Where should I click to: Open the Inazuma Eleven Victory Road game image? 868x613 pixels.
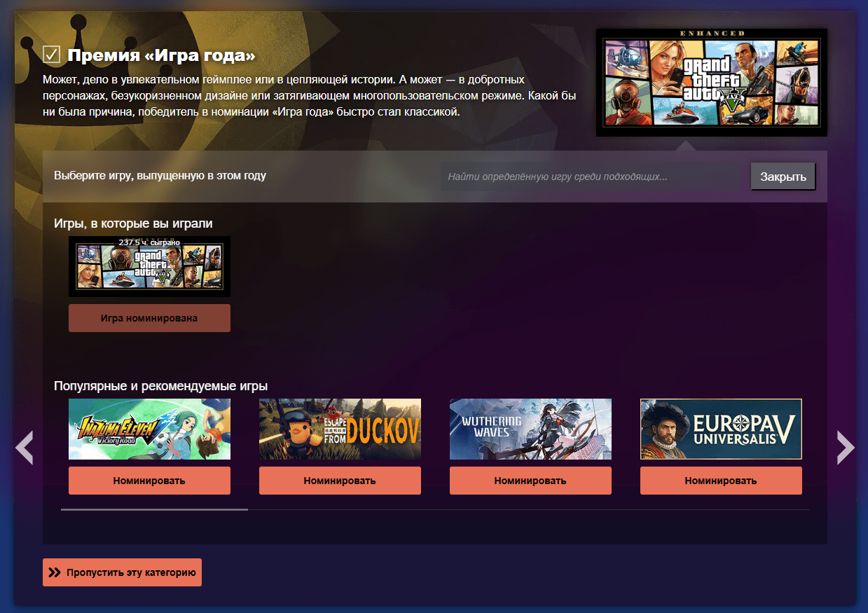[x=149, y=429]
